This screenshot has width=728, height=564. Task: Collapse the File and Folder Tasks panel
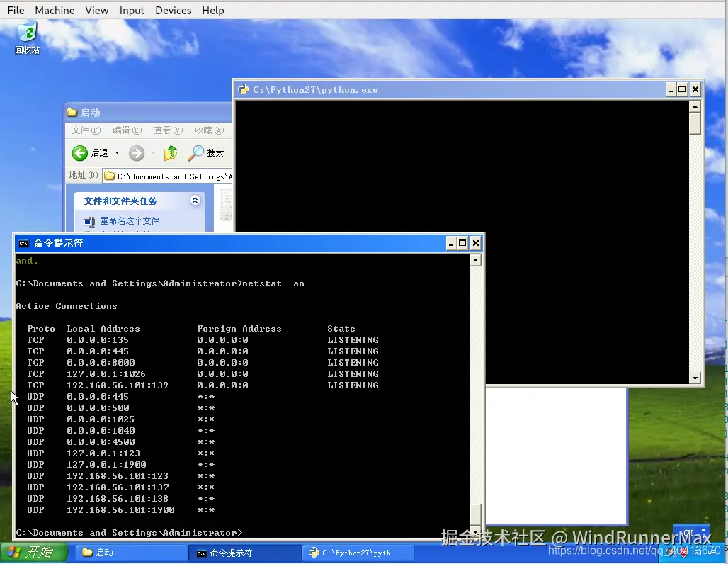click(195, 201)
